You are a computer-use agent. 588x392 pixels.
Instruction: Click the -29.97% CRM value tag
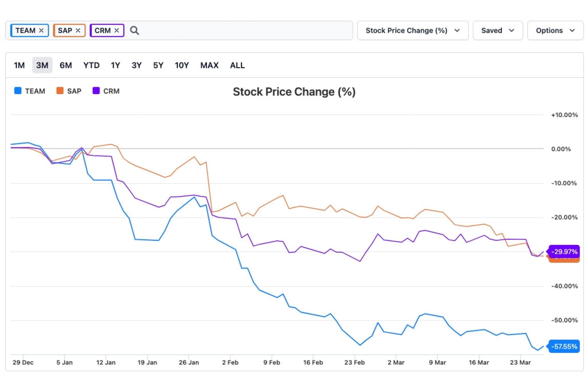[x=564, y=252]
